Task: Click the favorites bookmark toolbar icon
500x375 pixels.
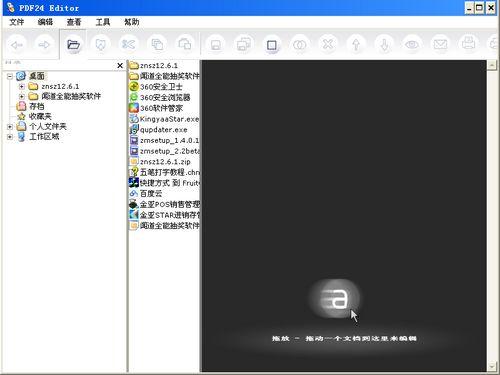Action: 101,45
